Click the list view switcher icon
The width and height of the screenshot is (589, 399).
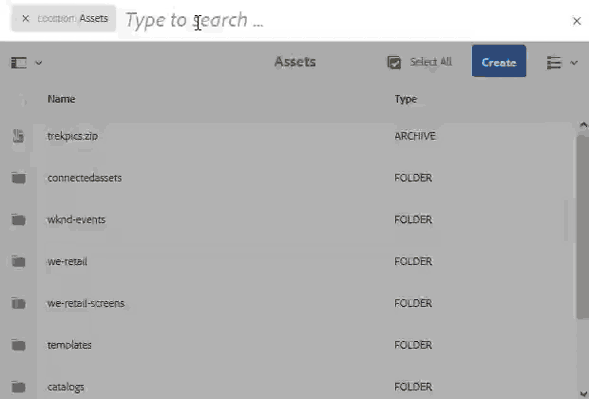[554, 63]
